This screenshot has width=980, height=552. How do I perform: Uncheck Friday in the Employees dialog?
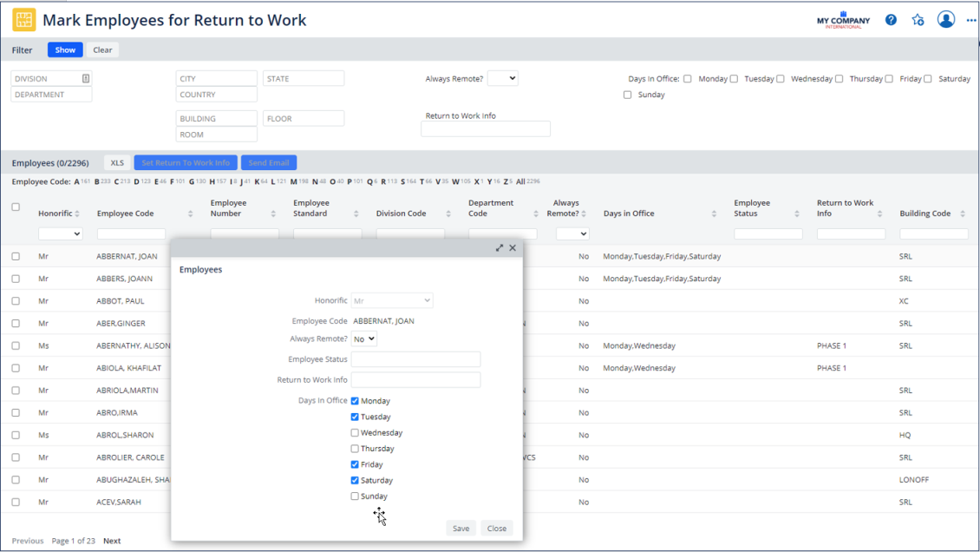pos(355,464)
